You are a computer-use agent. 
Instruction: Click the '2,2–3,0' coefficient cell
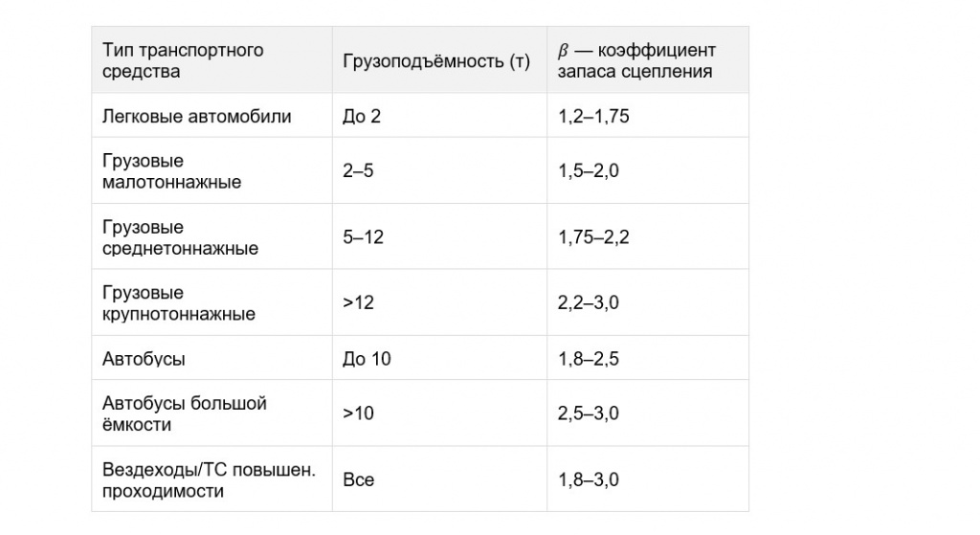coord(648,302)
